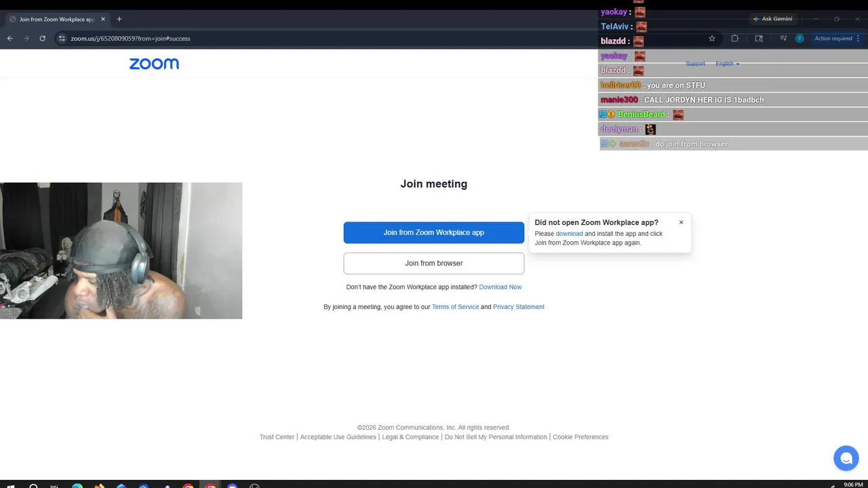Click 'Action required' chip
The width and height of the screenshot is (868, 488).
pyautogui.click(x=833, y=39)
